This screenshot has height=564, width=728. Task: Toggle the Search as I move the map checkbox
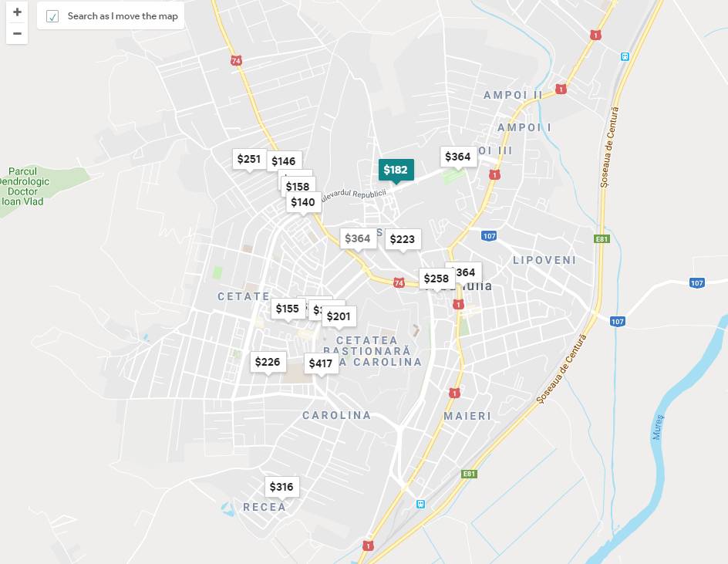52,17
